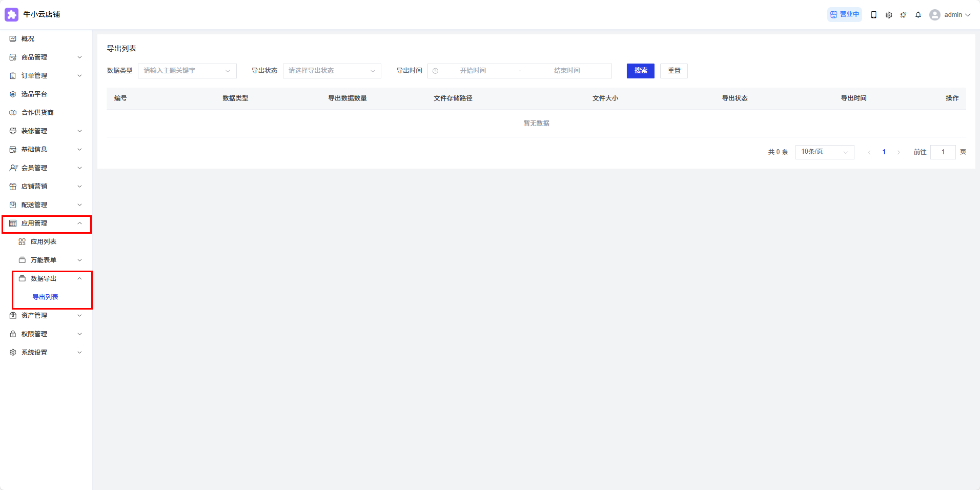Open the 导出状态 selection dropdown
The image size is (980, 490).
[332, 71]
